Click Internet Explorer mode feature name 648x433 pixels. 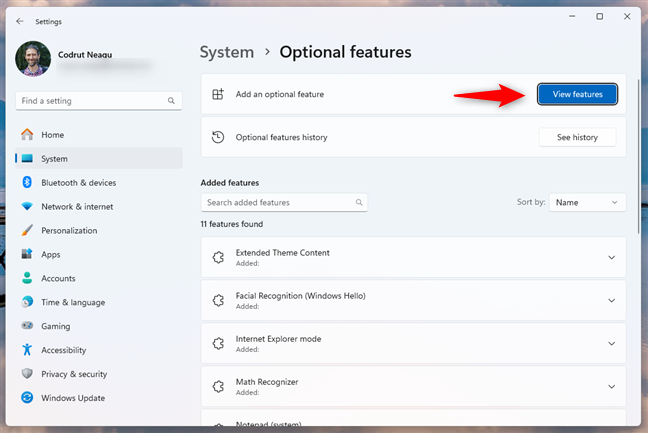(x=278, y=339)
